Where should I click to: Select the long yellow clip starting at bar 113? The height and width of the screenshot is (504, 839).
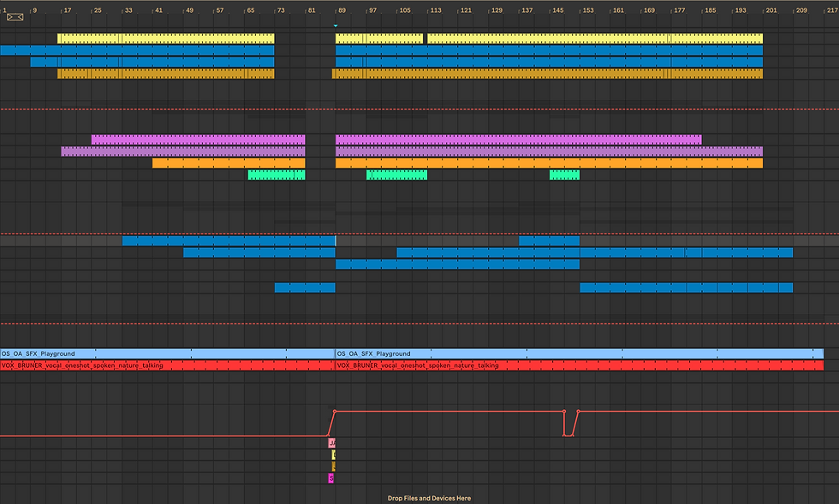pyautogui.click(x=595, y=39)
